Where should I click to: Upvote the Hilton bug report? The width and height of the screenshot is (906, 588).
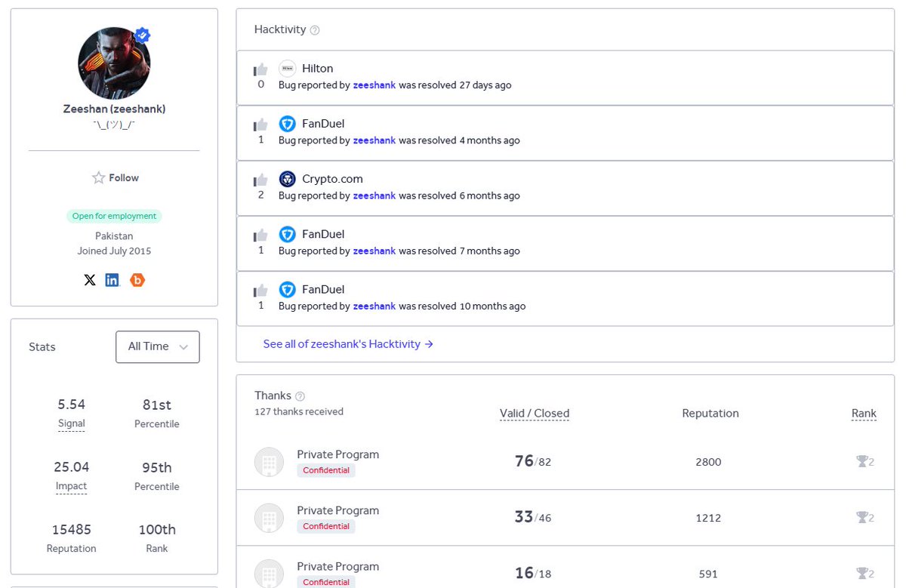[261, 70]
